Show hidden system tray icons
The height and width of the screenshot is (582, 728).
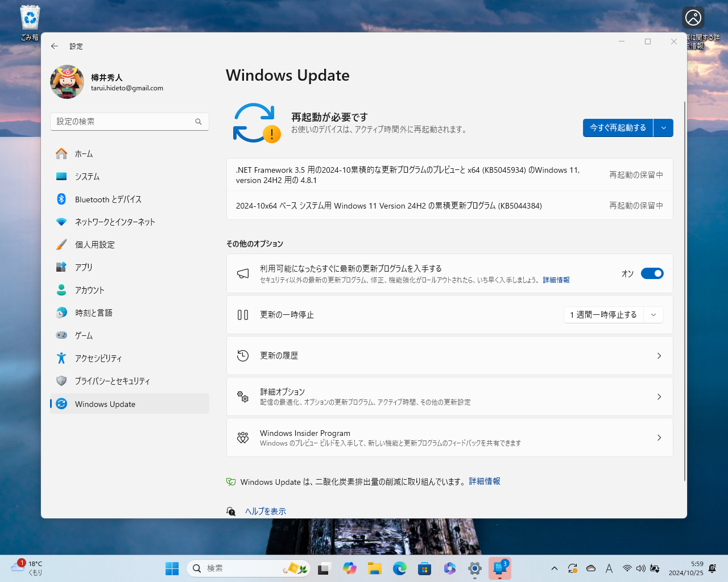[555, 568]
